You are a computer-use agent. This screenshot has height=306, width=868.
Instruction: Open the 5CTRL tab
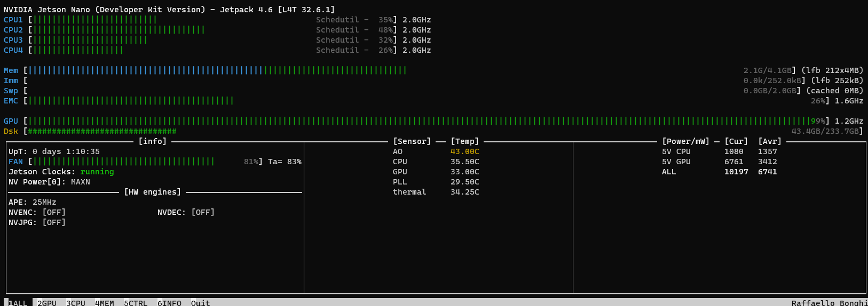(x=136, y=303)
